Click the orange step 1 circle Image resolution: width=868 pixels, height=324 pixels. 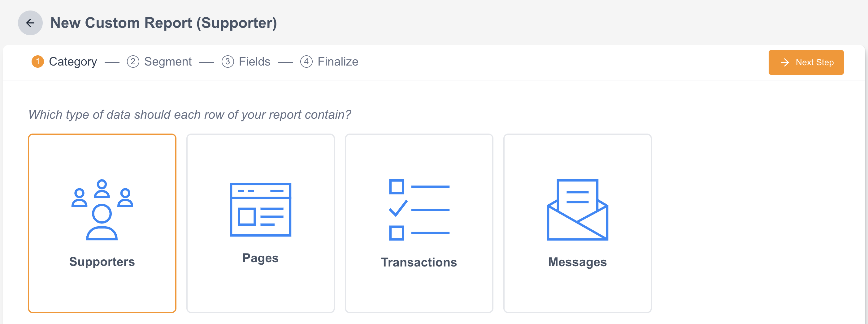(38, 62)
